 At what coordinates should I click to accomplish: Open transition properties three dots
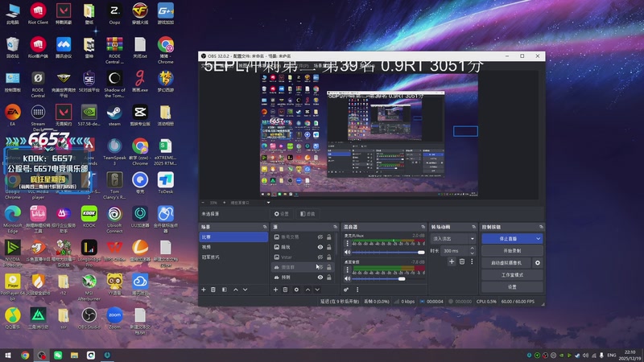472,261
